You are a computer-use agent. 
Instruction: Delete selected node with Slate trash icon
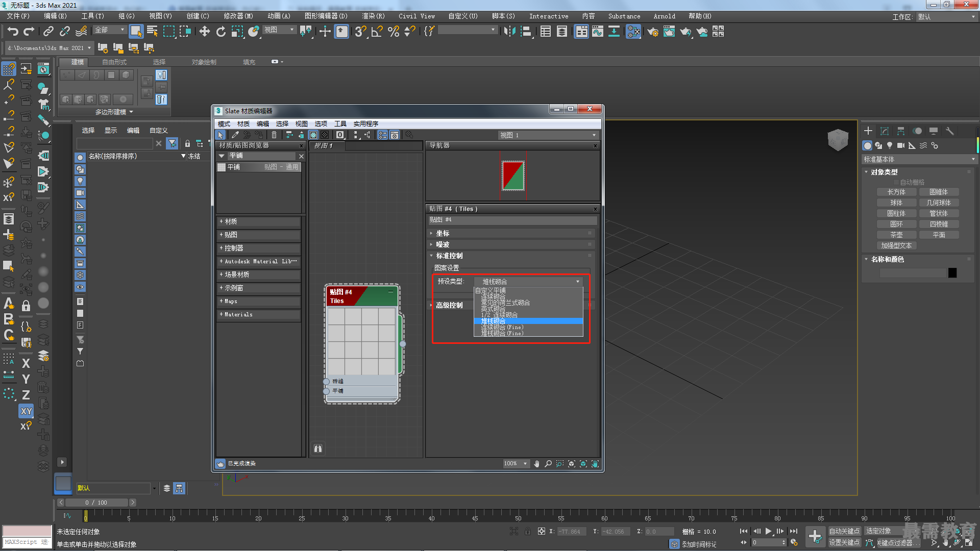coord(274,135)
